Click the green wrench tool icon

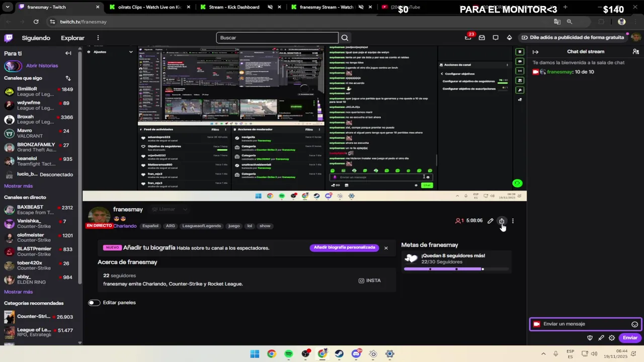[x=520, y=90]
